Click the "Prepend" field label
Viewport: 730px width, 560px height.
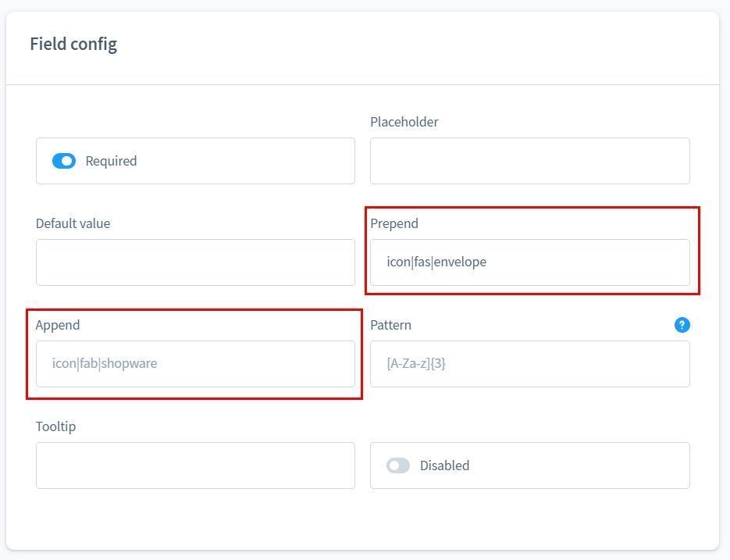[x=393, y=223]
